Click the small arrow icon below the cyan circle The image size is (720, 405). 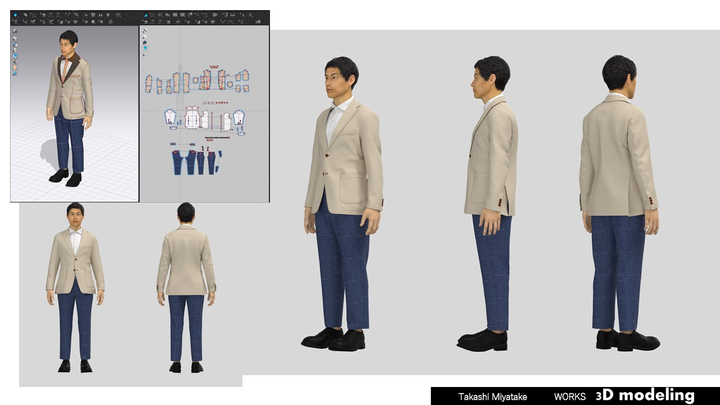(145, 54)
